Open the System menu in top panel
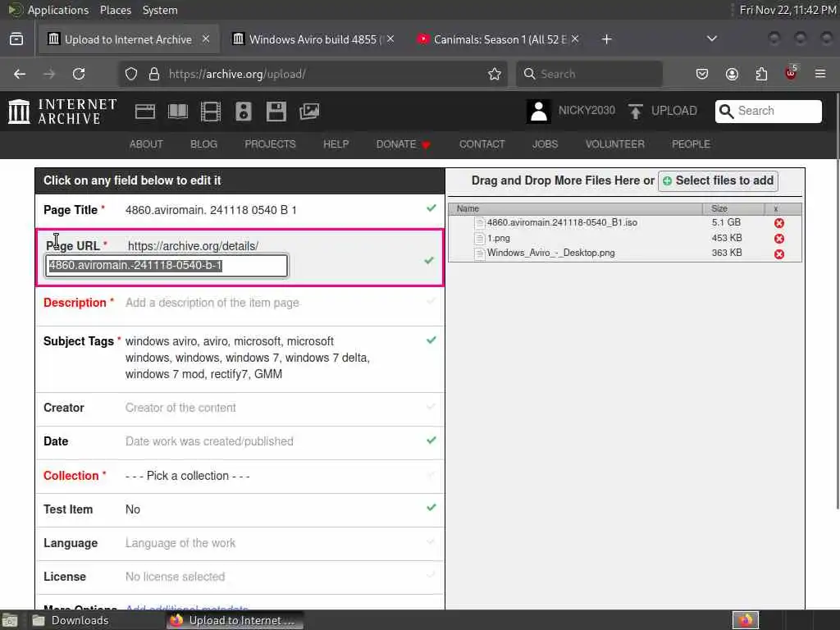Screen dimensions: 840x630 click(160, 10)
